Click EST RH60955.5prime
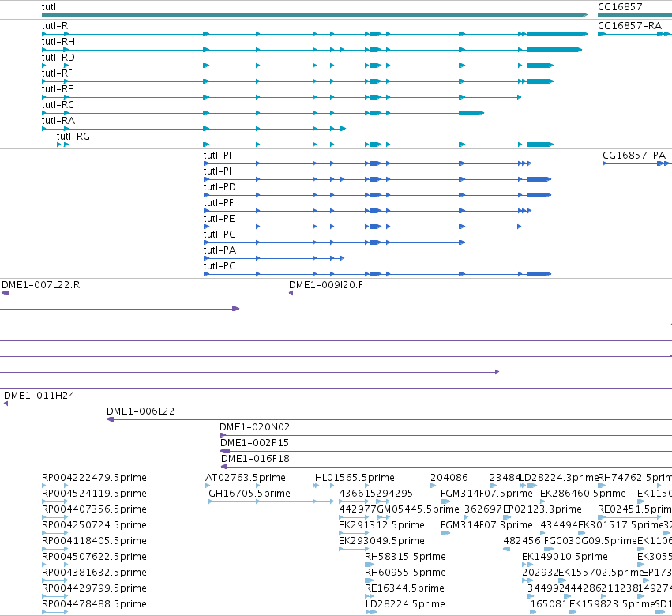The image size is (672, 616). tap(405, 573)
